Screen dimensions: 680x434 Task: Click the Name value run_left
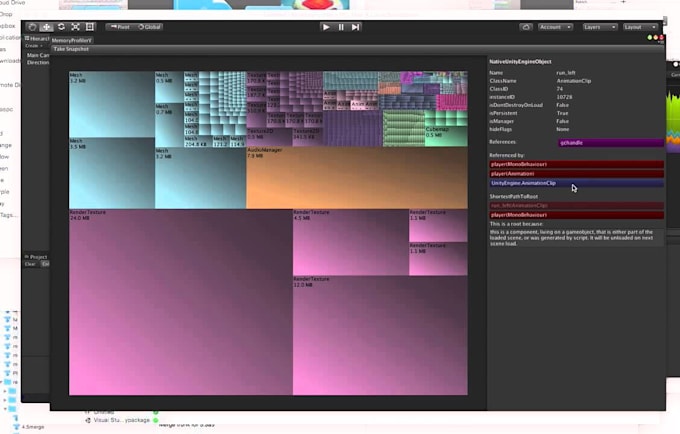coord(566,73)
